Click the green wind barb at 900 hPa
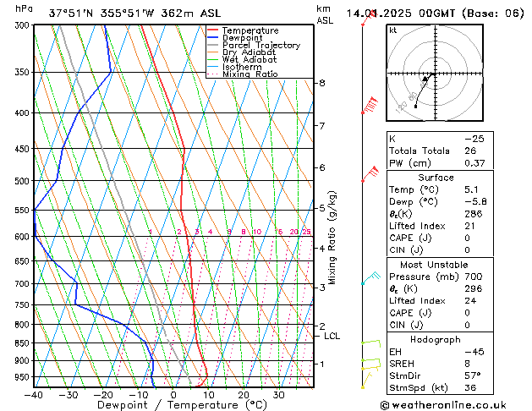 [370, 361]
